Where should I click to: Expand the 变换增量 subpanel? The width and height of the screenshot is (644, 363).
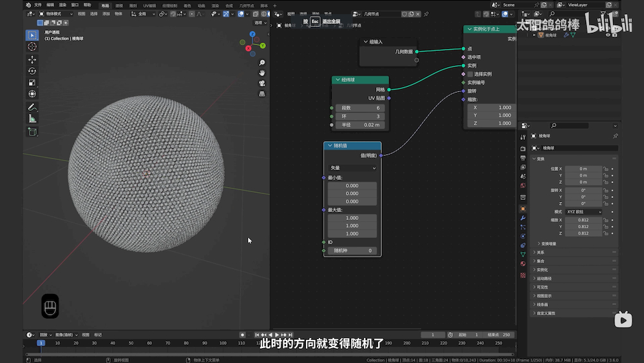tap(549, 244)
